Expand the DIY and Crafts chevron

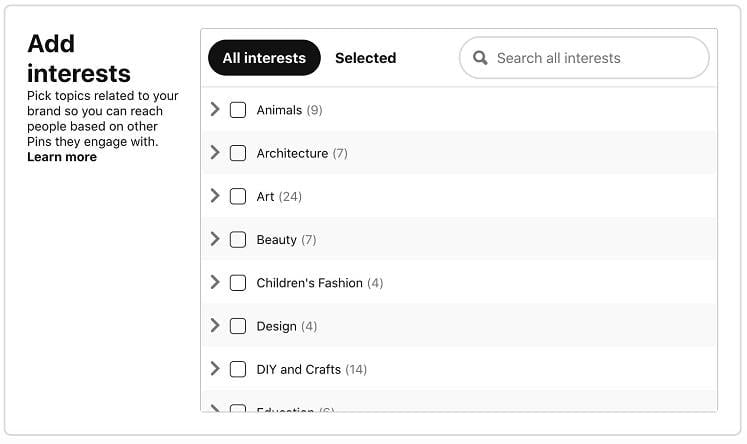pos(215,369)
